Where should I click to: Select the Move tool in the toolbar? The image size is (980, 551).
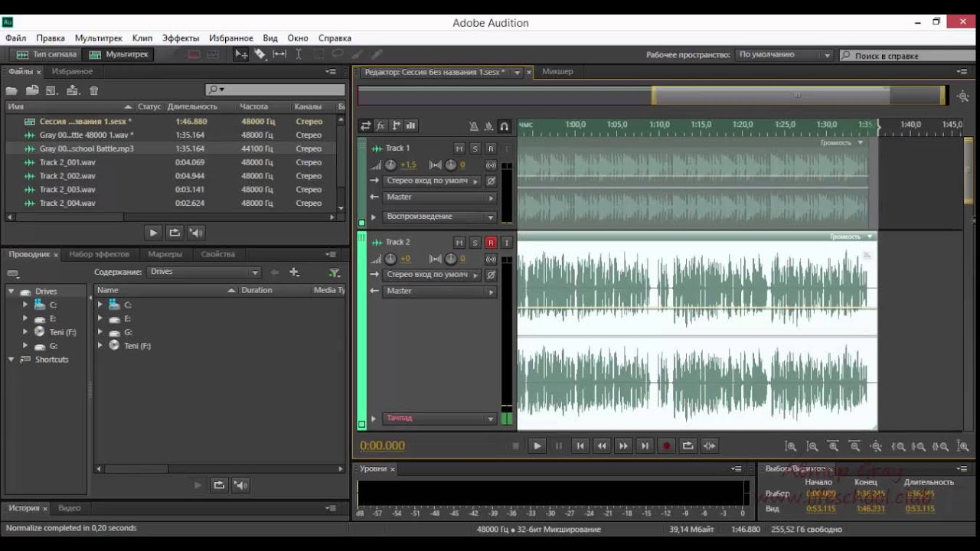click(x=241, y=54)
